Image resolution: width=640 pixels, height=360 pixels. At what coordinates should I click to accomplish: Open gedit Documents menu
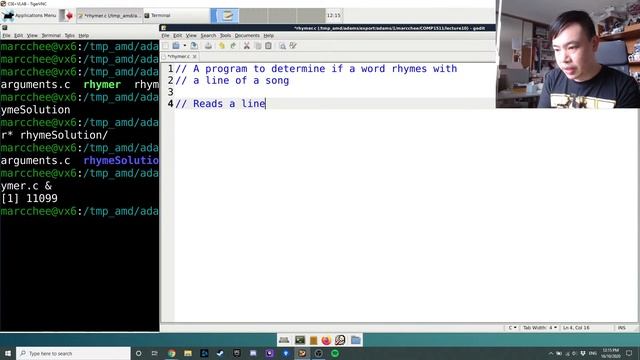tap(247, 36)
